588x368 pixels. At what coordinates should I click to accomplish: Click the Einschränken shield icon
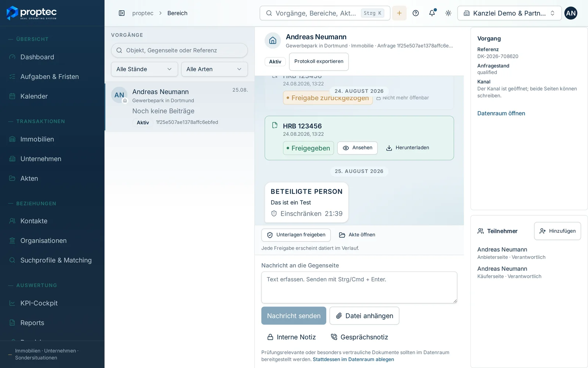(x=274, y=213)
